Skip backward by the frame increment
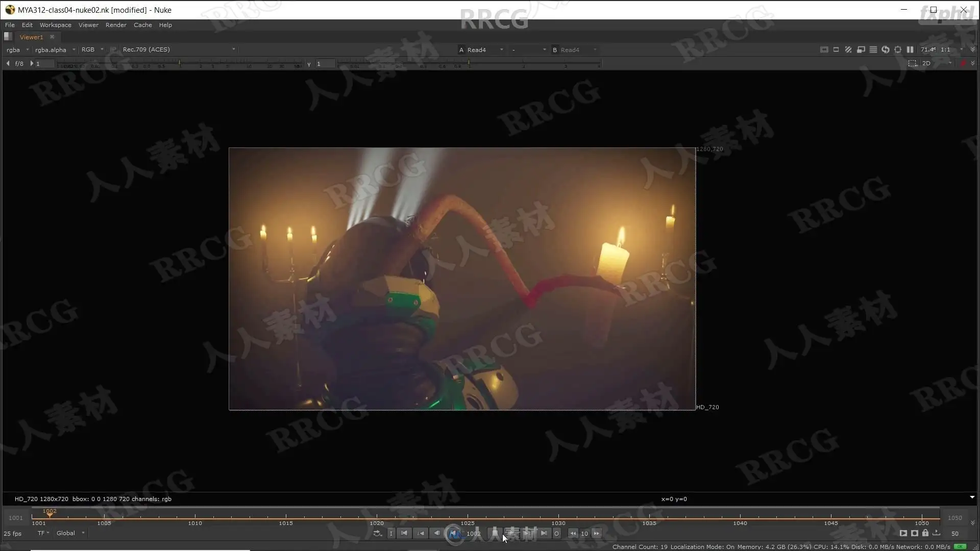The image size is (980, 551). [573, 533]
